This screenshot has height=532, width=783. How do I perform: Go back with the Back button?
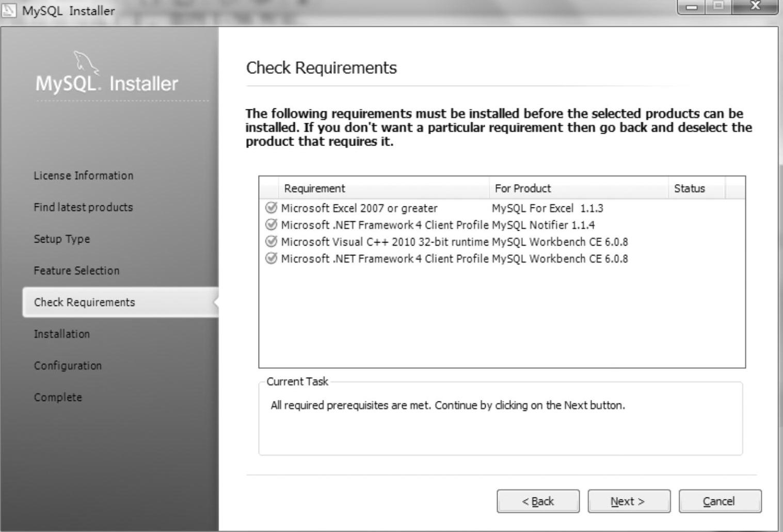(538, 501)
